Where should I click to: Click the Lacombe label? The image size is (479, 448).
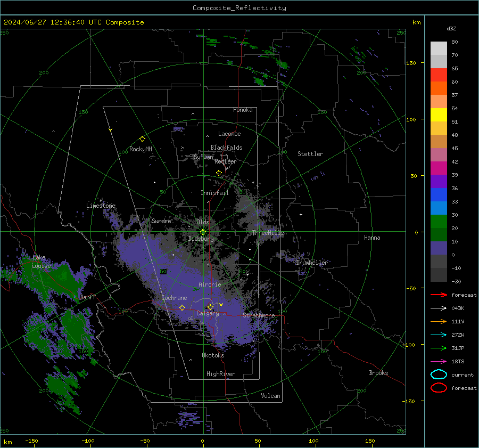pyautogui.click(x=229, y=134)
